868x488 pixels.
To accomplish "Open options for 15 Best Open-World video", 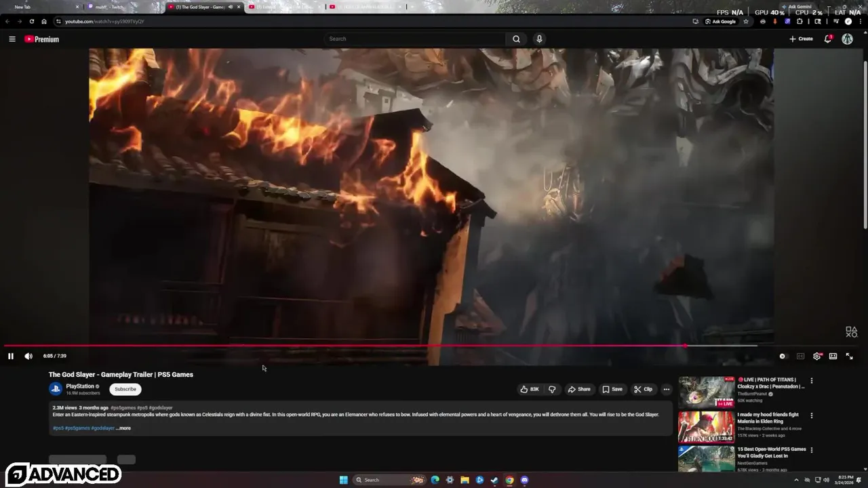I will pos(811,450).
